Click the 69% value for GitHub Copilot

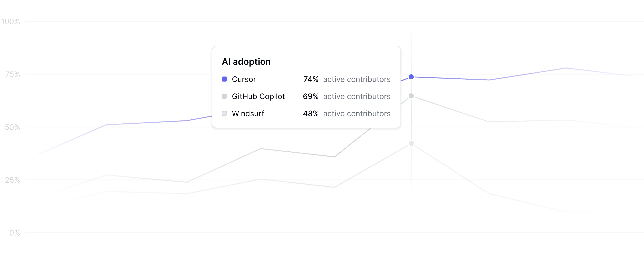[310, 97]
